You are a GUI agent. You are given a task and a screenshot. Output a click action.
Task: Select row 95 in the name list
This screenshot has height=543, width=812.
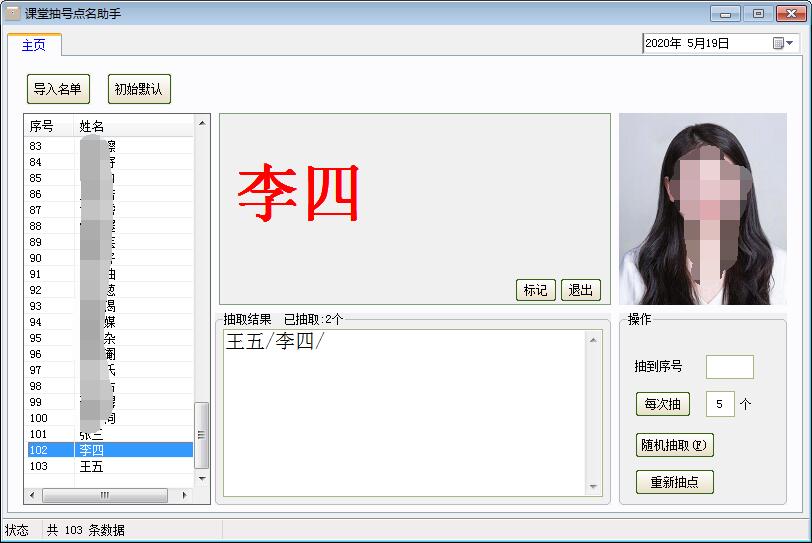[x=110, y=338]
